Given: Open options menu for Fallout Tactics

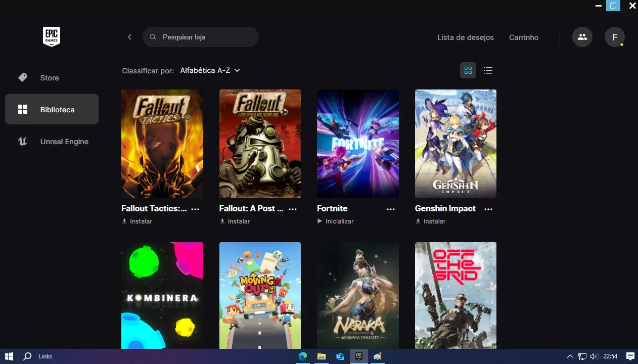Looking at the screenshot, I should [195, 209].
